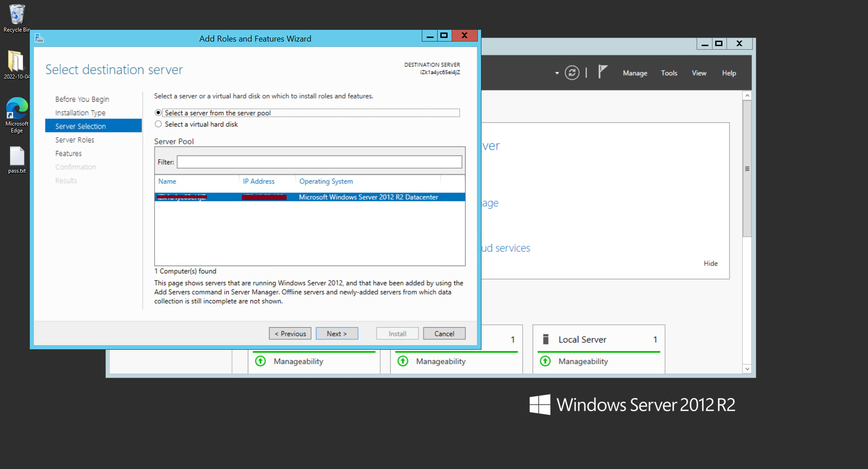Open the Manage menu in Server Manager
This screenshot has height=469, width=868.
click(635, 73)
